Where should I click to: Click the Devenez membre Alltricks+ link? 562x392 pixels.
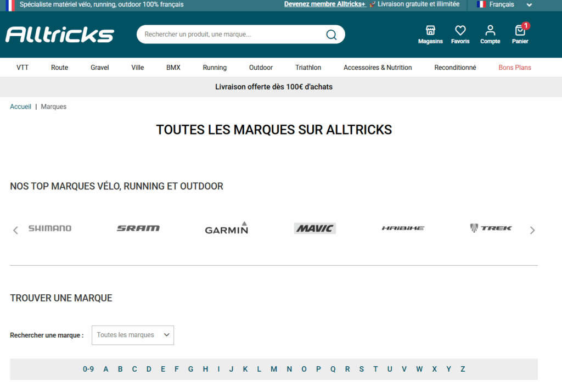pos(324,4)
